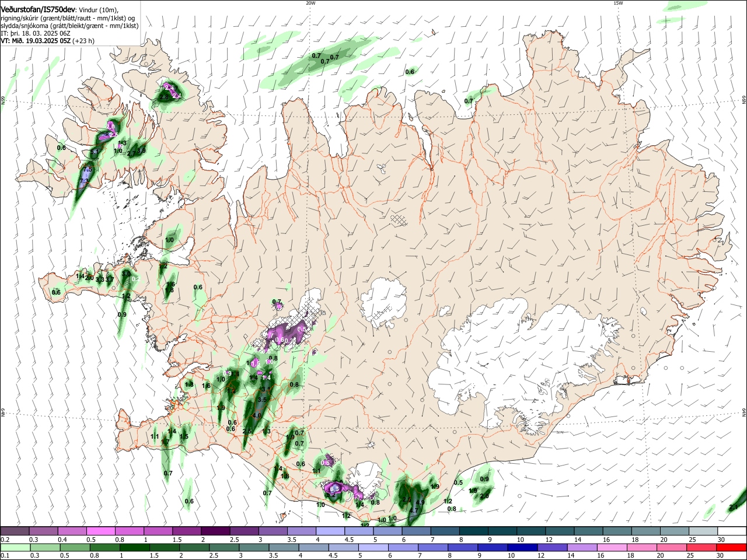747x560 pixels.
Task: Click the snow legend swatch starting at 4.5
Action: [359, 531]
